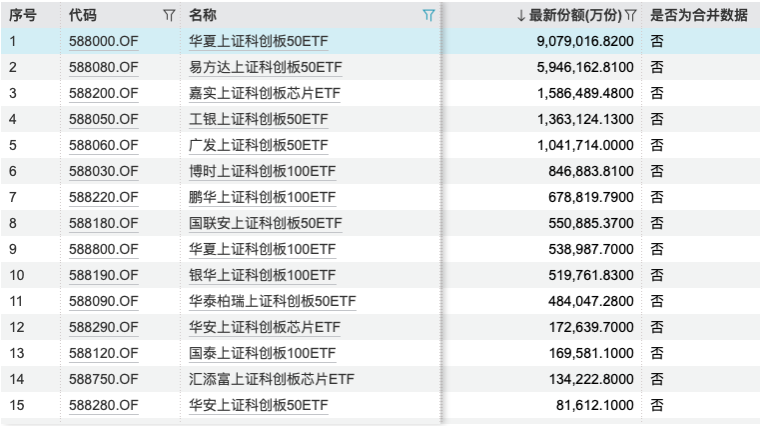Viewport: 760px width, 426px height.
Task: Open 华安上证科创板50ETF fund link
Action: pos(258,405)
